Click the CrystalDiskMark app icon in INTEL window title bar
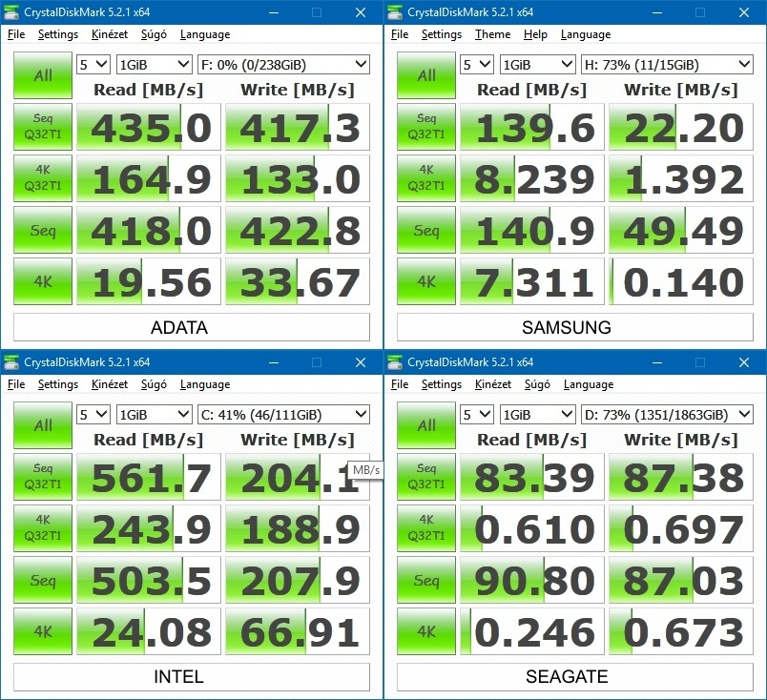Screen dimensions: 767x700 click(11, 362)
